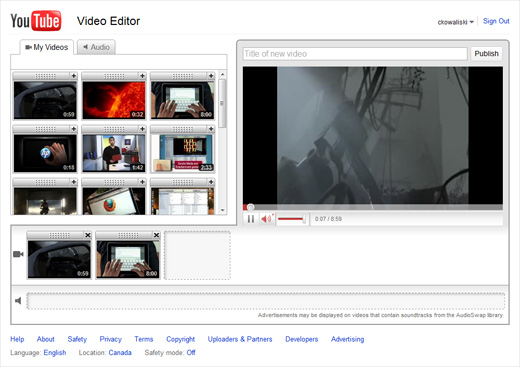Add the 2:33 screen demo clip using plus
The image size is (520, 367).
point(211,129)
